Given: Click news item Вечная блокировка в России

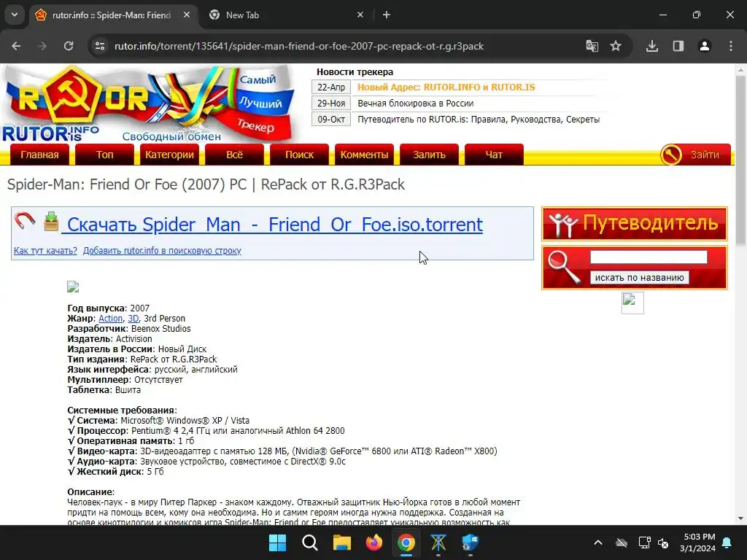Looking at the screenshot, I should 415,104.
